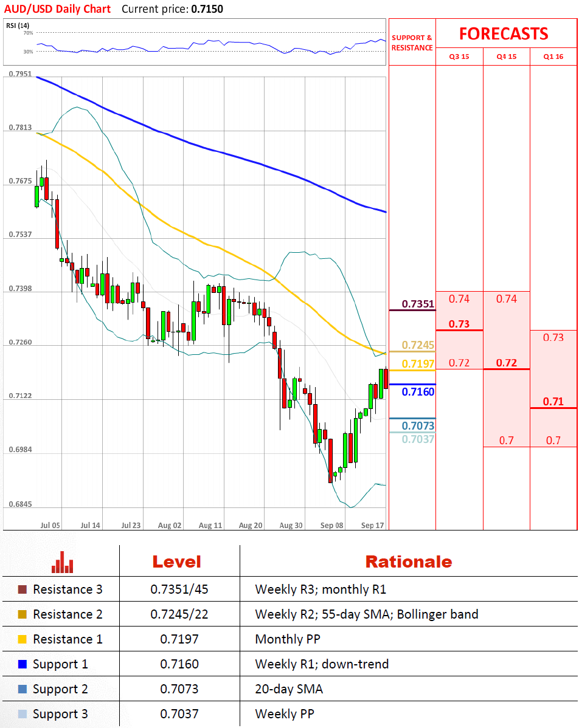The image size is (579, 728).
Task: Click the 0.72 value in Q3 15 column
Action: (459, 363)
